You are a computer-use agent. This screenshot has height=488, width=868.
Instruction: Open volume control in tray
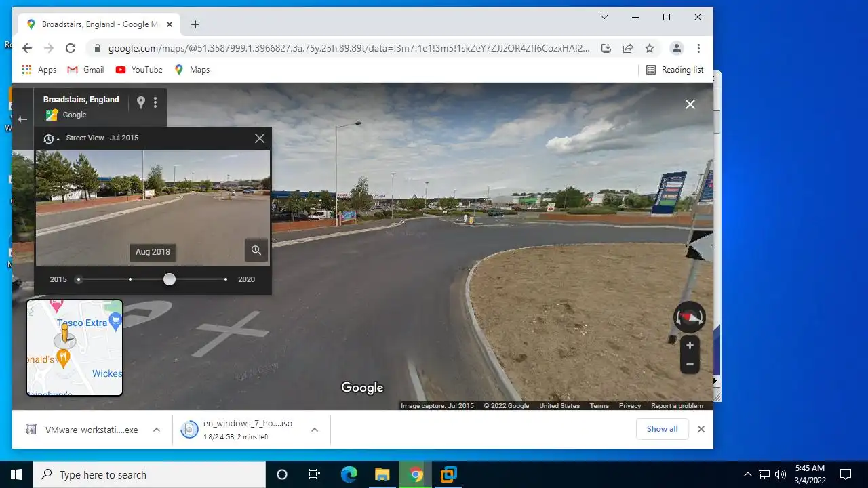tap(780, 474)
